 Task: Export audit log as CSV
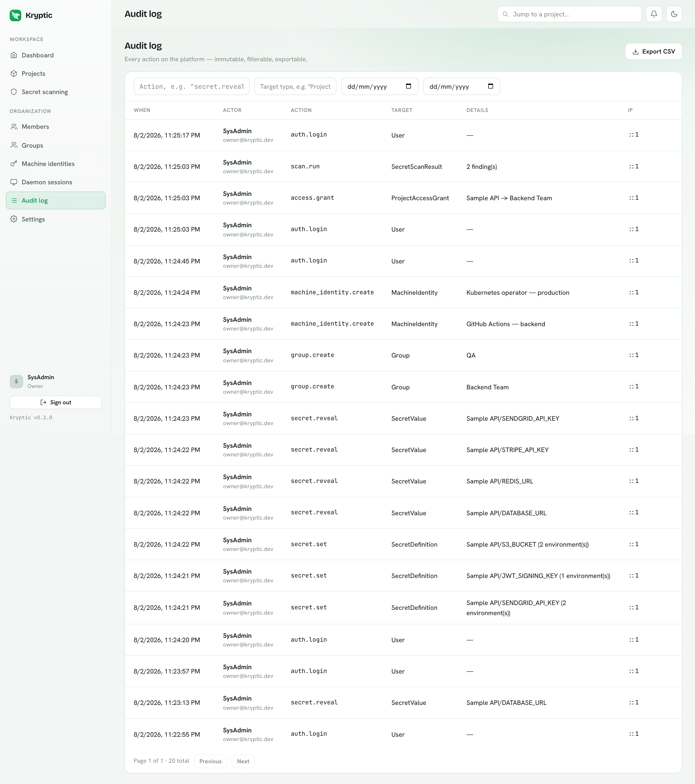click(x=653, y=51)
